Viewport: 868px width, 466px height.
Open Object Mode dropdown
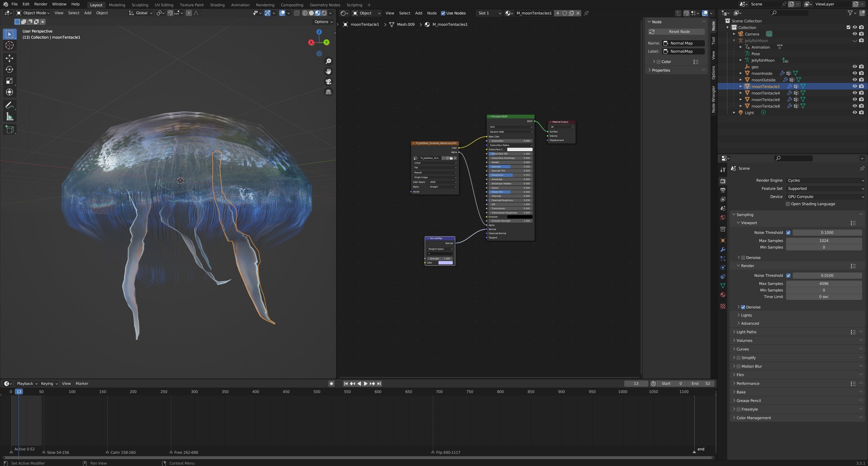(33, 13)
